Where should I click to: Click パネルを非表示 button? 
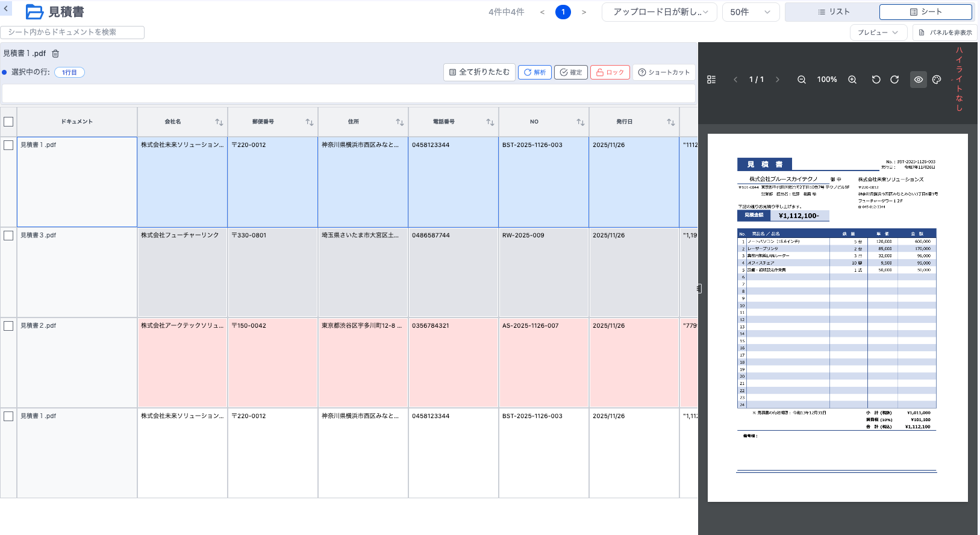click(x=945, y=33)
